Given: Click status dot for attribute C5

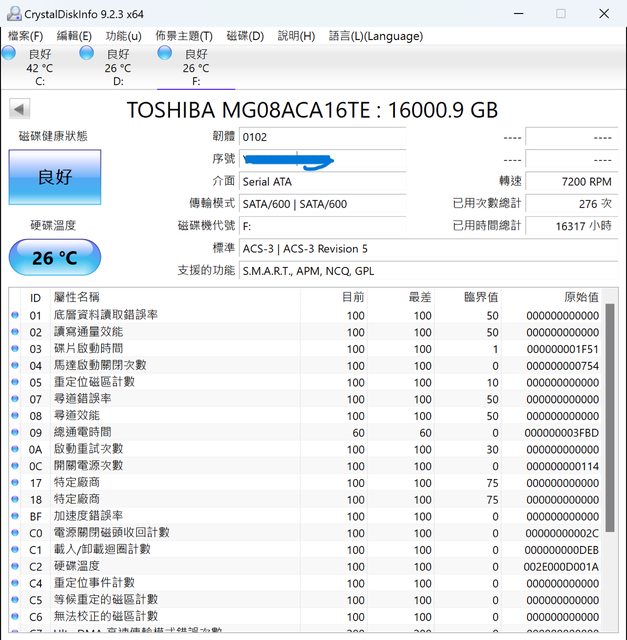Looking at the screenshot, I should coord(15,600).
